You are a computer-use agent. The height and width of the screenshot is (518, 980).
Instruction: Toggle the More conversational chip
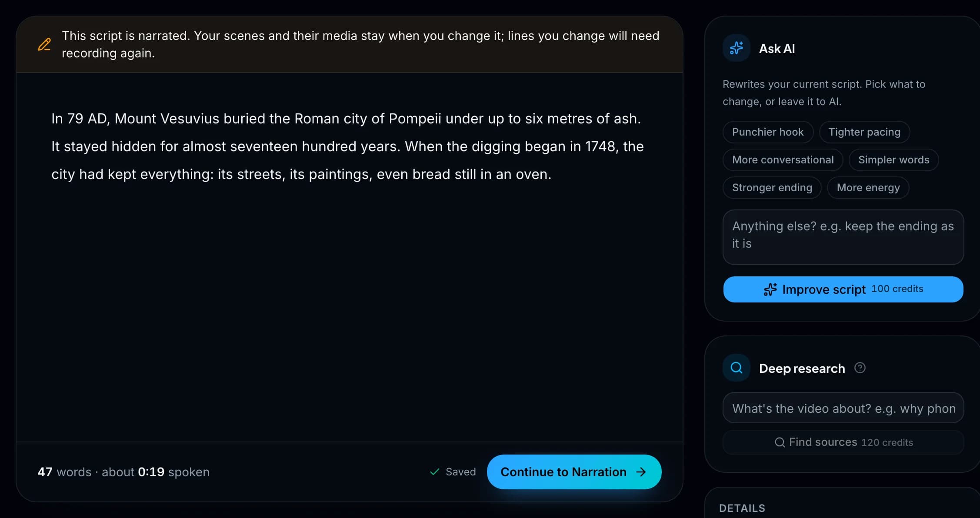click(x=783, y=160)
